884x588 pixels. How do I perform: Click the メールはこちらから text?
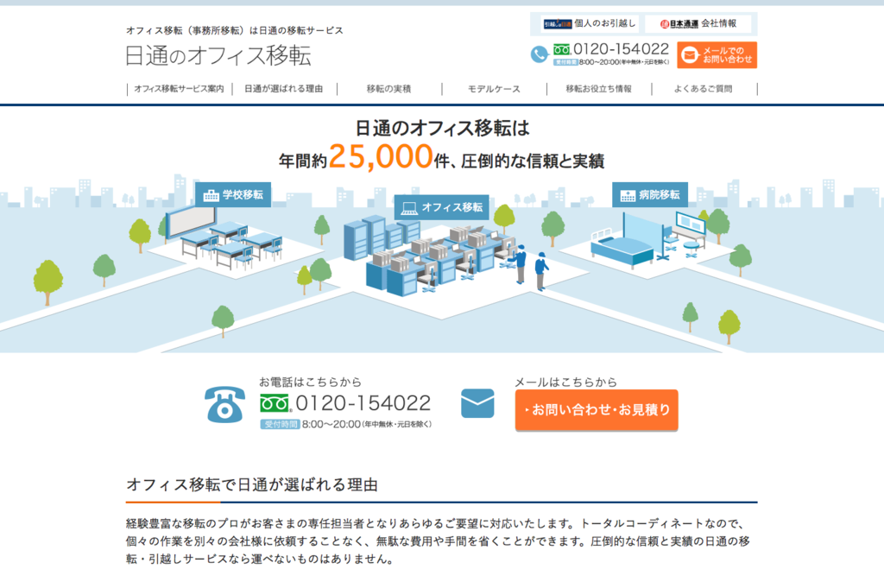tap(565, 382)
